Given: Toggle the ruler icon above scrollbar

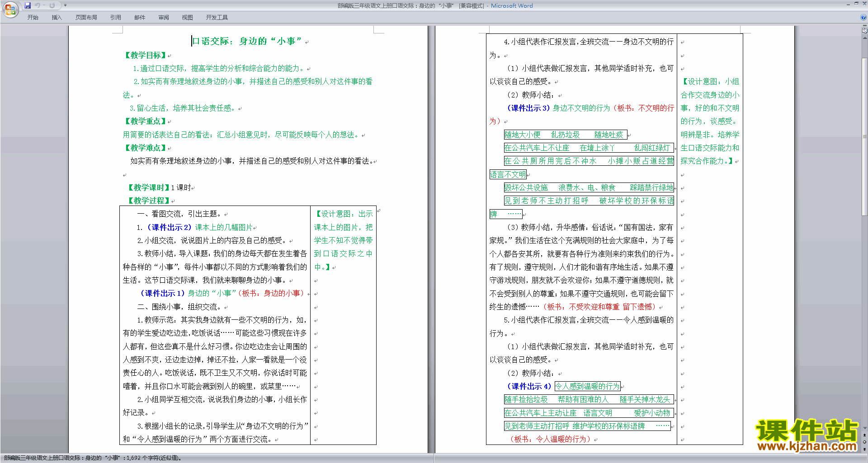Looking at the screenshot, I should [x=865, y=31].
